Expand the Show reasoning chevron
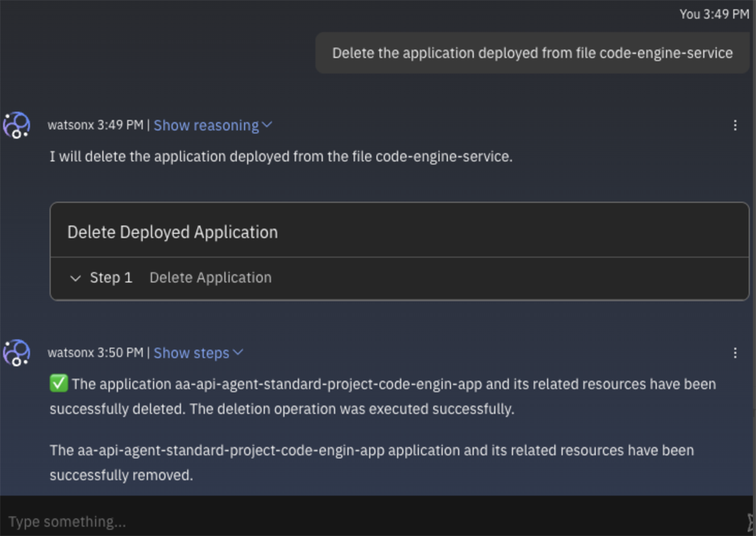Screen dimensions: 756x536 click(268, 125)
